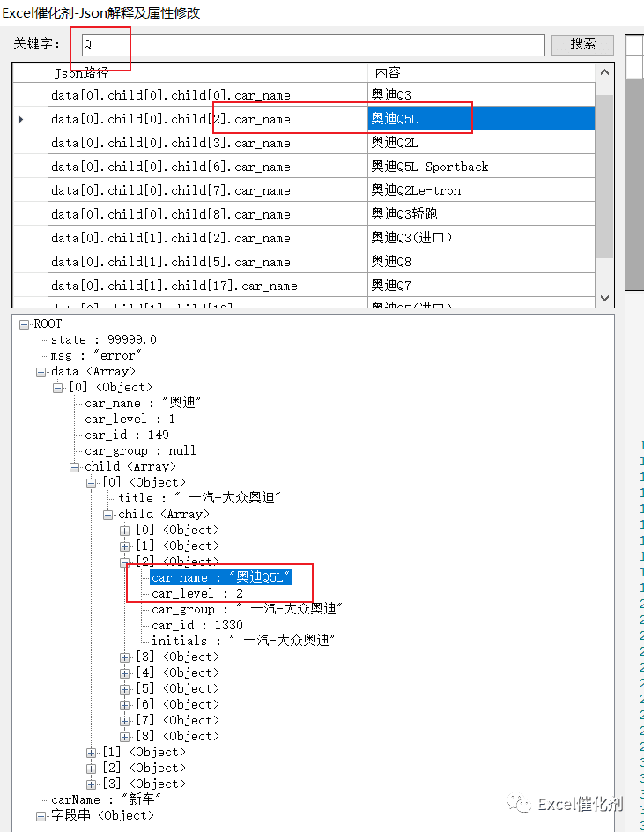Screen dimensions: 644x832
Task: Select the 奥迪Q8 result row
Action: pyautogui.click(x=303, y=261)
